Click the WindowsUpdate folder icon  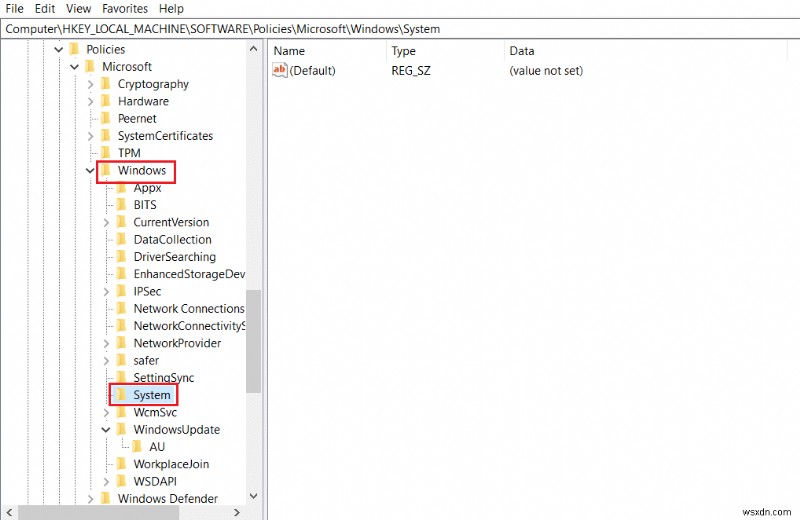pyautogui.click(x=121, y=430)
